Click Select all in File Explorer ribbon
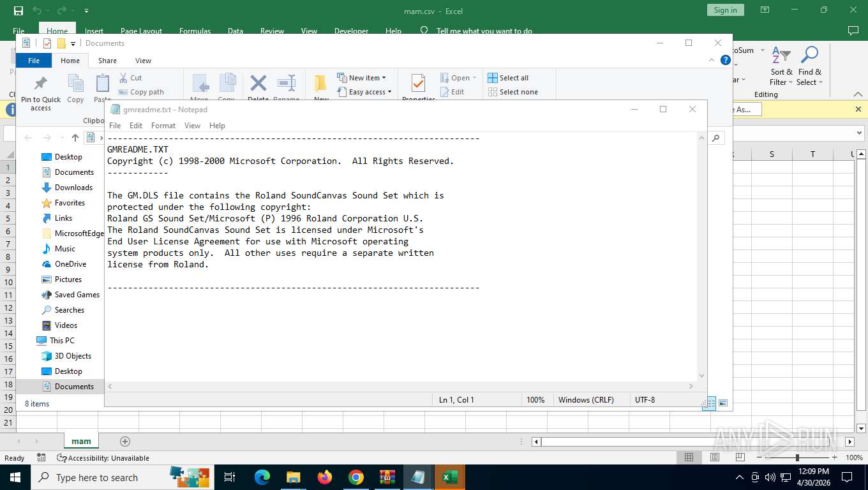The height and width of the screenshot is (490, 868). [x=508, y=78]
